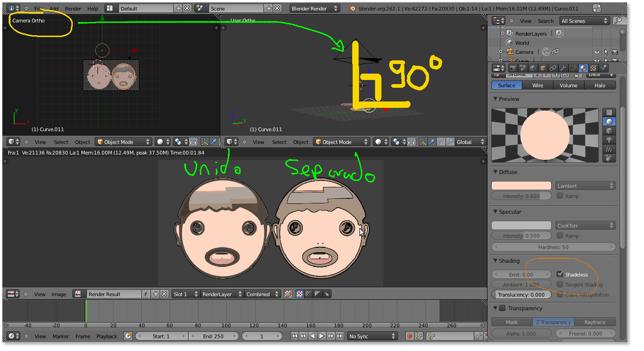Click the Hardness: 50 slider
Image resolution: width=644 pixels, height=351 pixels.
[553, 247]
